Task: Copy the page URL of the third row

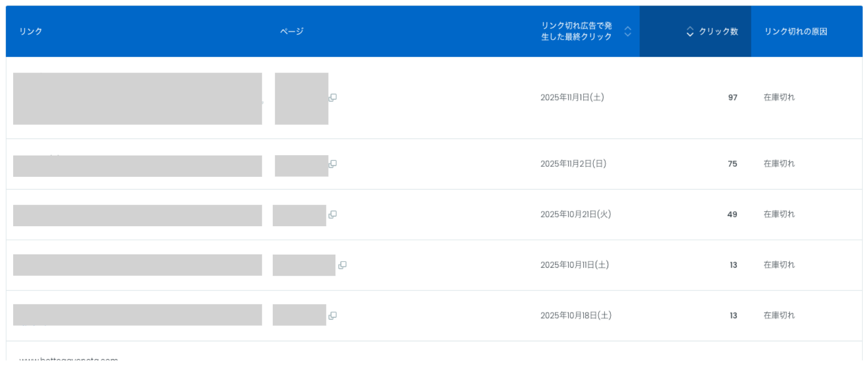Action: pos(333,214)
